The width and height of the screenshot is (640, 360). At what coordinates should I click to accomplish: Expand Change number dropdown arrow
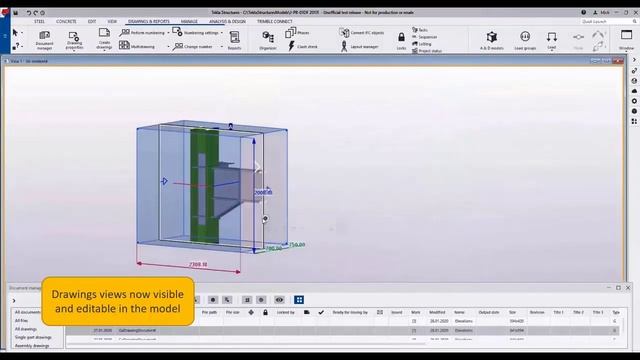222,47
